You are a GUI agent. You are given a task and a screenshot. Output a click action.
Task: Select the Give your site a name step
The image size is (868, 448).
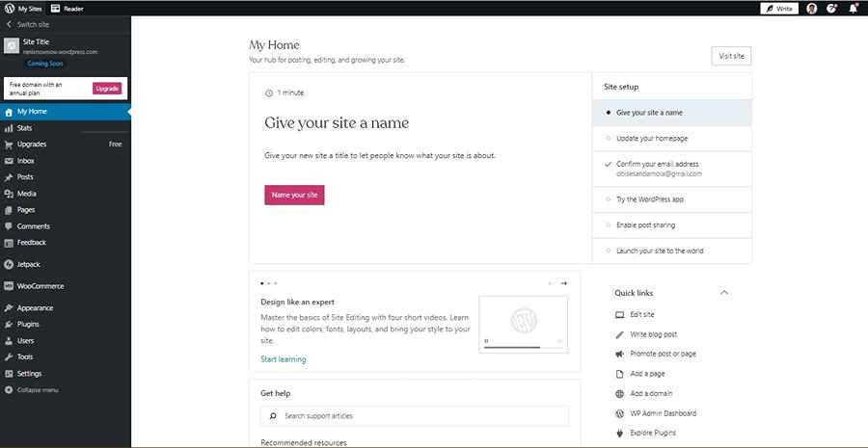tap(672, 113)
